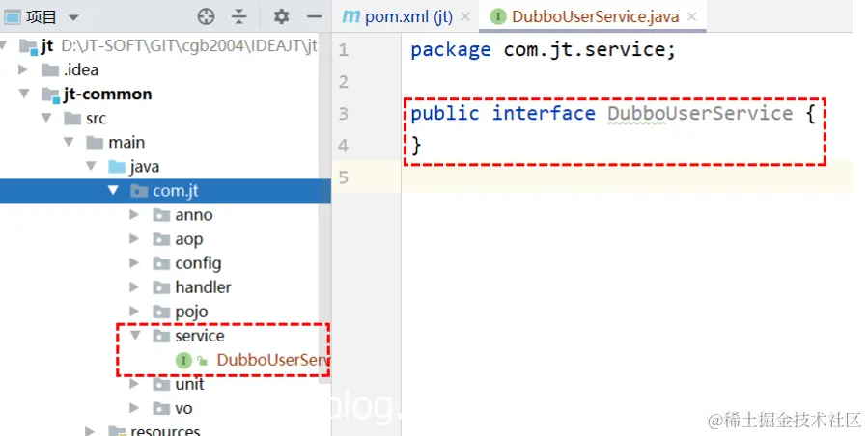The width and height of the screenshot is (868, 436).
Task: Expand the vo package arrow
Action: pyautogui.click(x=134, y=408)
